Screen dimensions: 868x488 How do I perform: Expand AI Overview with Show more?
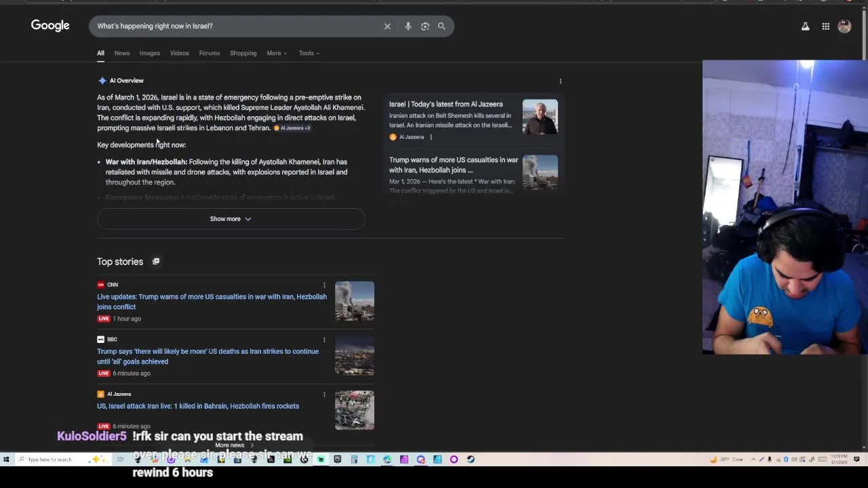point(231,219)
